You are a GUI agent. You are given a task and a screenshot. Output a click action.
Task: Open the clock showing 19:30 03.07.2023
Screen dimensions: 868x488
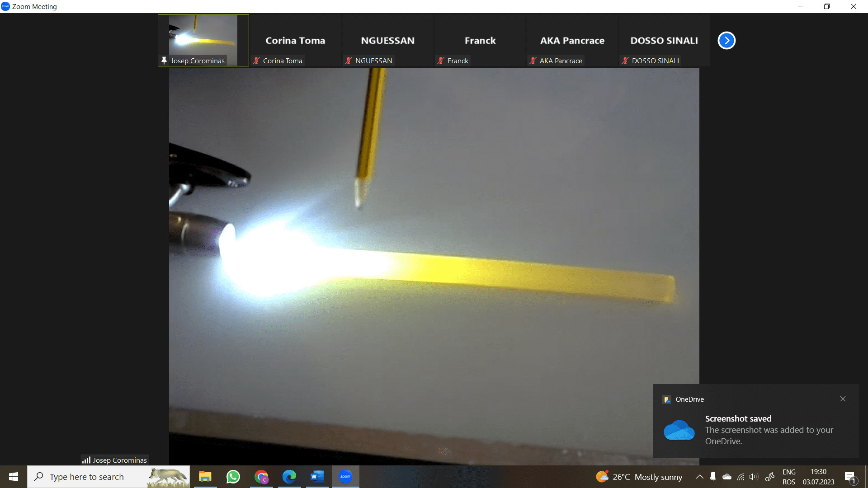tap(818, 477)
